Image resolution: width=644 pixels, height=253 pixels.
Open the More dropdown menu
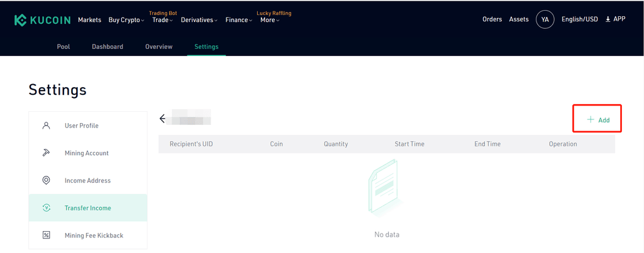coord(270,19)
